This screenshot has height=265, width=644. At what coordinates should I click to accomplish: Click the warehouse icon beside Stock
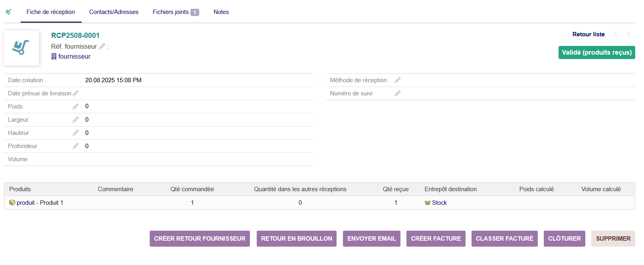click(428, 203)
